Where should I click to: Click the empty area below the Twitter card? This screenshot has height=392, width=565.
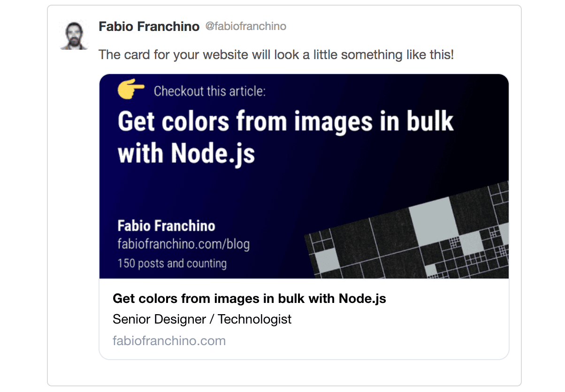tap(284, 372)
